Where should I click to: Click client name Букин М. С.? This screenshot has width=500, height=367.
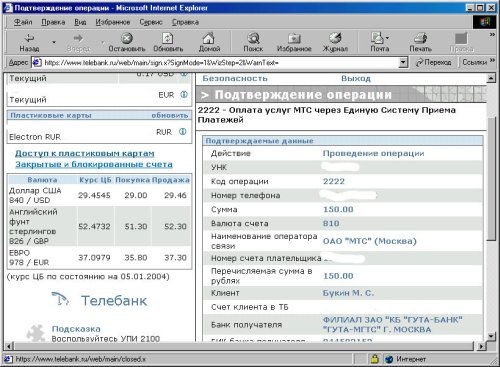coord(348,293)
